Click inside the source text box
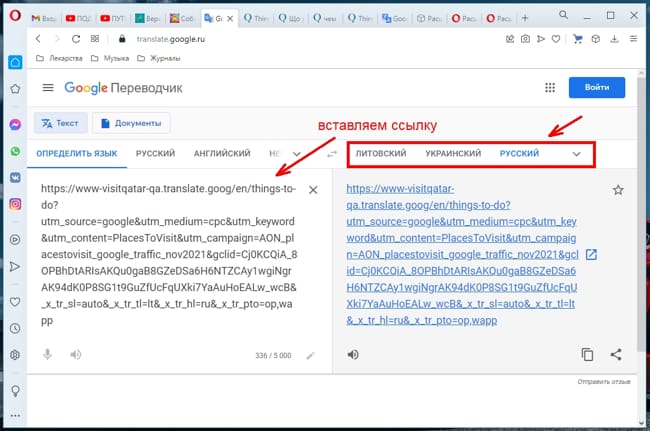The width and height of the screenshot is (650, 431). [x=169, y=254]
